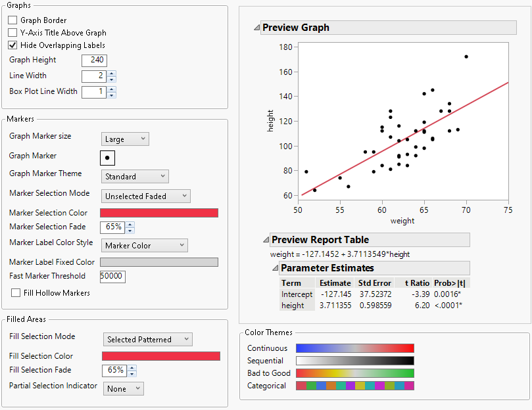532x410 pixels.
Task: Enable the Graph Border checkbox
Action: 11,20
